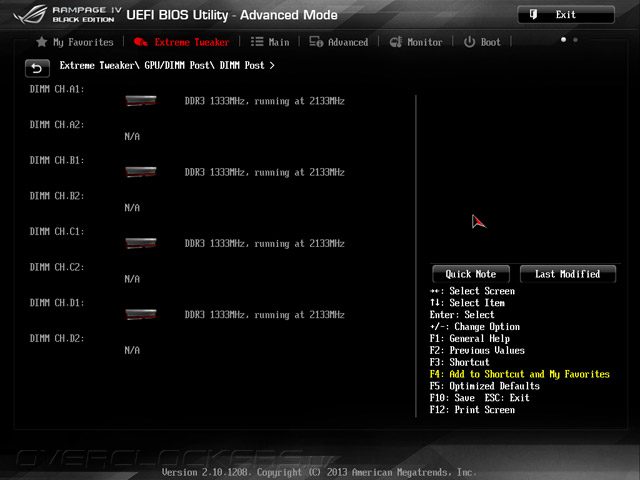Screen dimensions: 640x480
Task: Click the N/A under DIMM CH.C2
Action: click(x=132, y=279)
